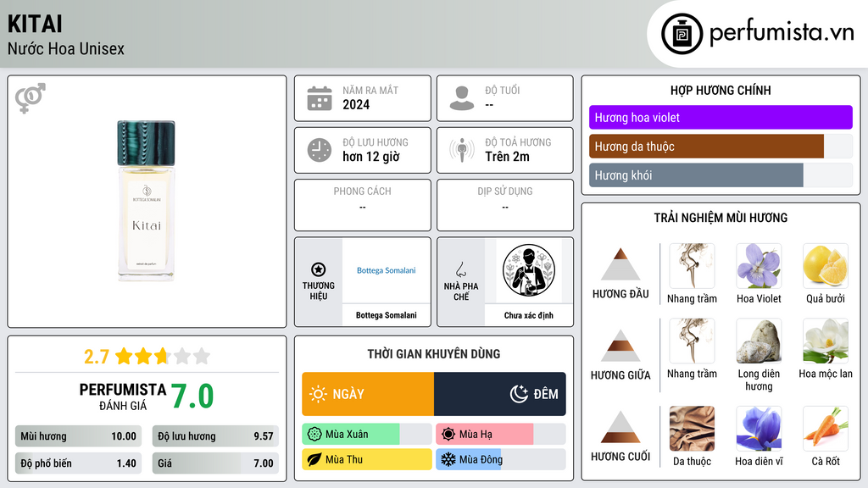The width and height of the screenshot is (868, 488).
Task: Click the Hoa mộc lan note image
Action: [x=826, y=341]
